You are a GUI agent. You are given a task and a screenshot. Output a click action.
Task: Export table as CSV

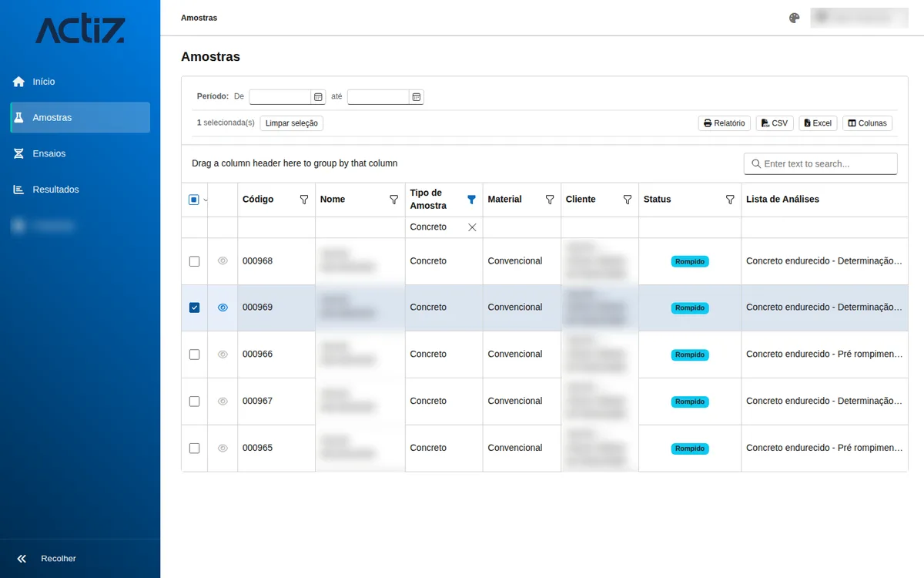(x=774, y=123)
